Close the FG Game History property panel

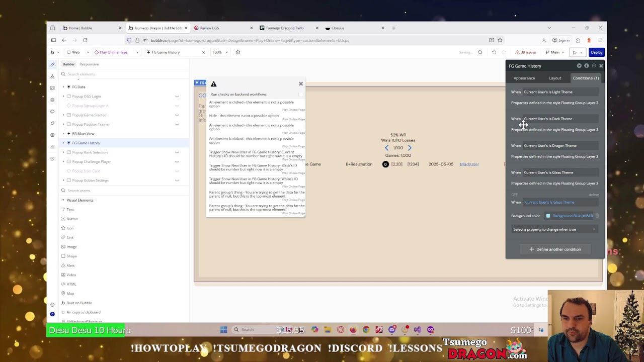(x=601, y=66)
